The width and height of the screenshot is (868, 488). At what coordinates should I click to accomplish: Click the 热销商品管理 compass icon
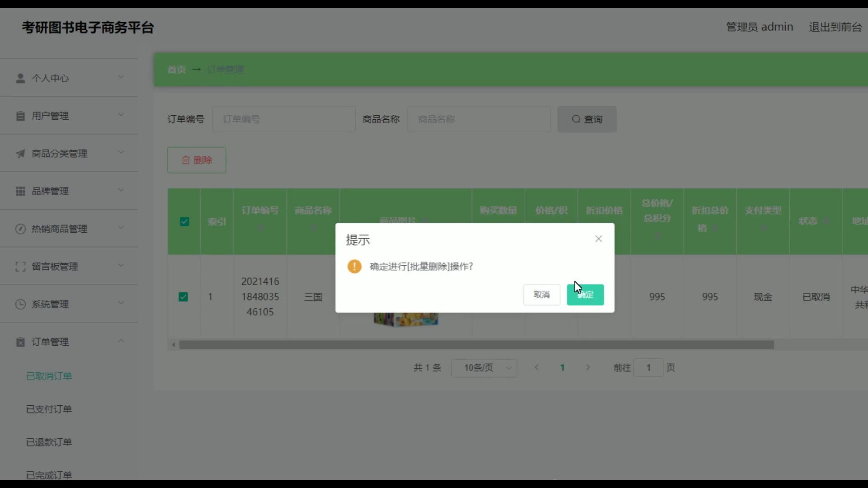click(20, 229)
